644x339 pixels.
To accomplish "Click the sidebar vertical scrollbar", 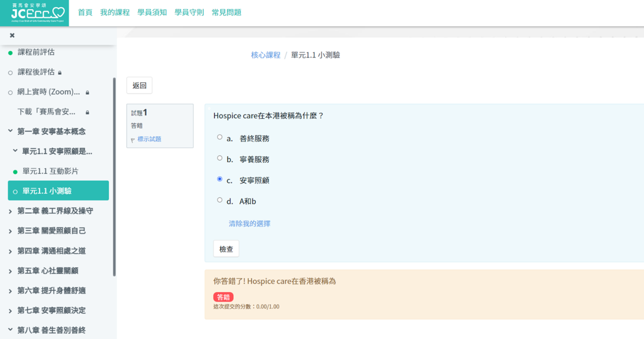I will pos(114,177).
